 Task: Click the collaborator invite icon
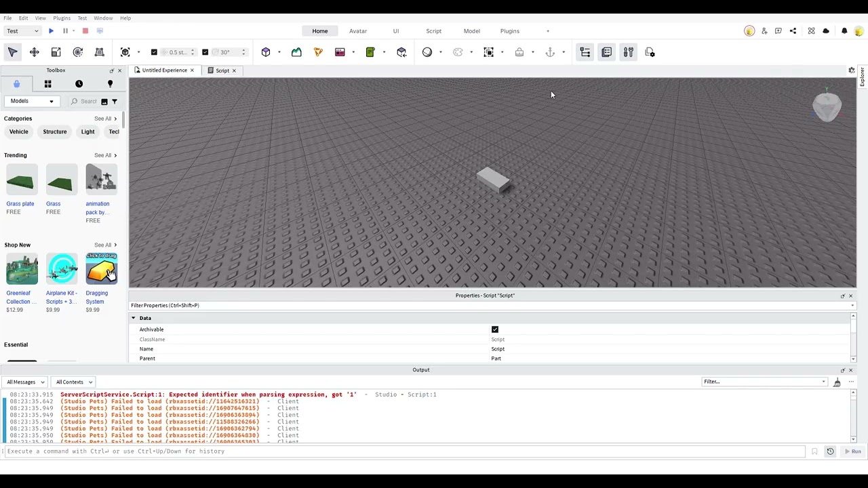[764, 30]
